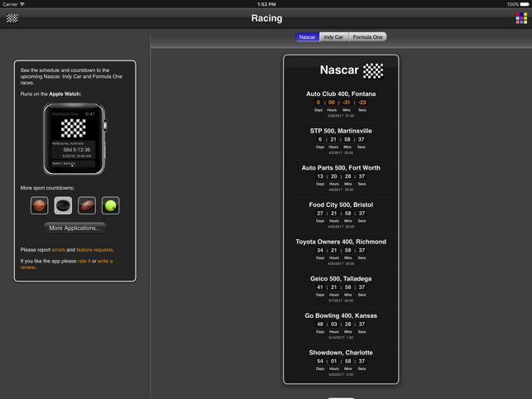Tap the "More sport countdowns:" label
The height and width of the screenshot is (399, 532).
coord(47,188)
